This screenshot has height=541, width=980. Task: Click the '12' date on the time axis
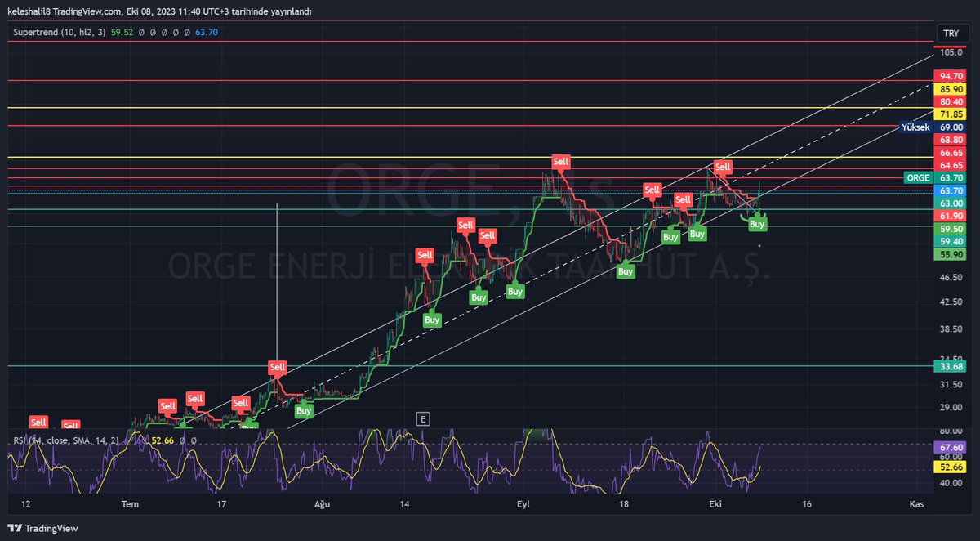pyautogui.click(x=26, y=505)
